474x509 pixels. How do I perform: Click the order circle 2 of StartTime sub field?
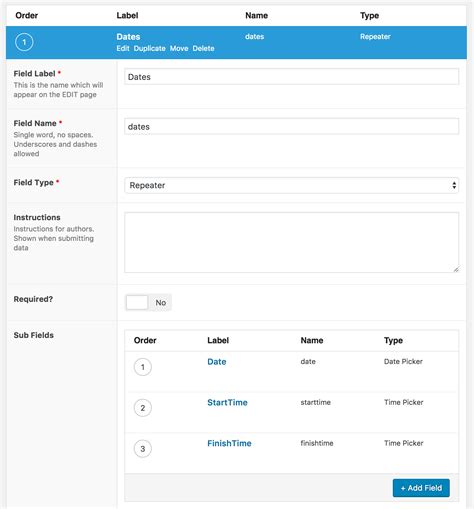coord(143,408)
